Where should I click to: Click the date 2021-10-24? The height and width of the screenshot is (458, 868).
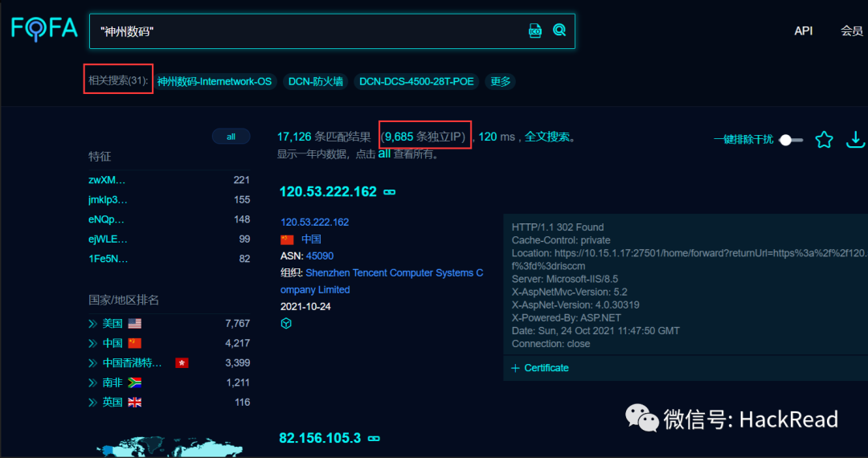305,306
